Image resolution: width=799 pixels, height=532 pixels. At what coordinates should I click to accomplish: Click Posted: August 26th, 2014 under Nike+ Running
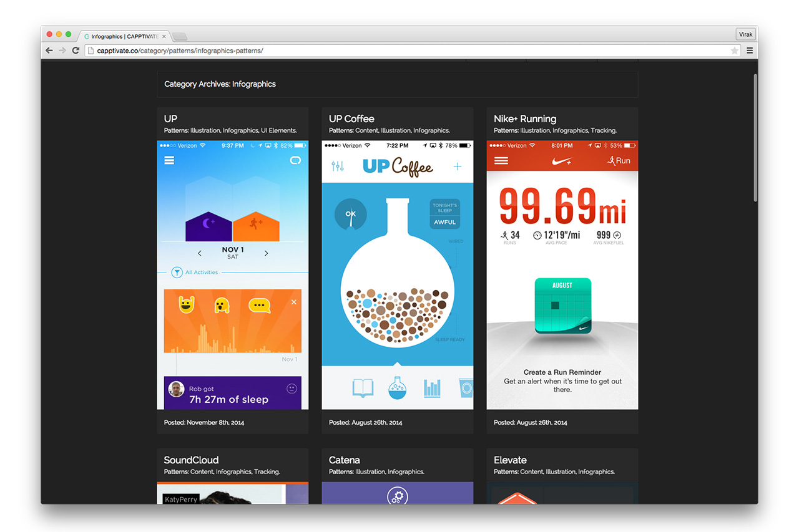(531, 422)
